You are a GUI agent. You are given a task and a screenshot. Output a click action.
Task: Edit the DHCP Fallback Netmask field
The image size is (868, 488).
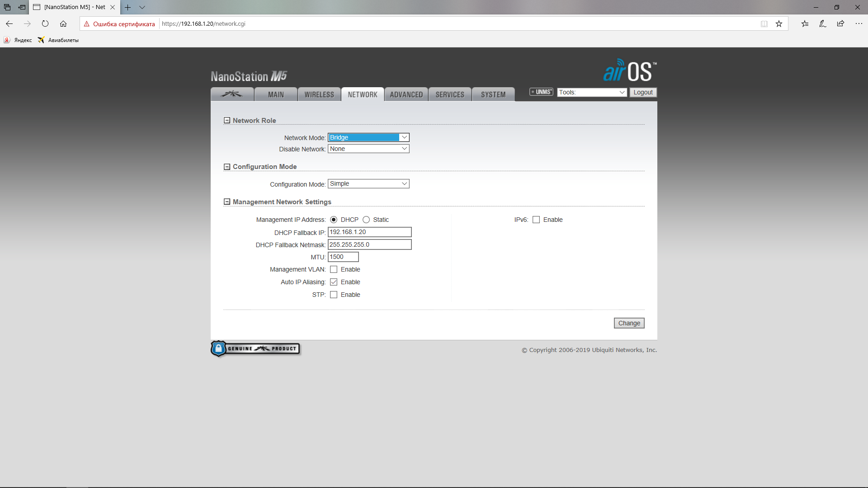369,245
